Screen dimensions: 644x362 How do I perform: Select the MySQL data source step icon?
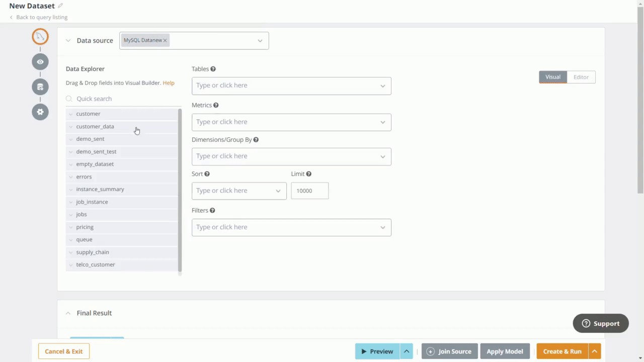pyautogui.click(x=40, y=36)
